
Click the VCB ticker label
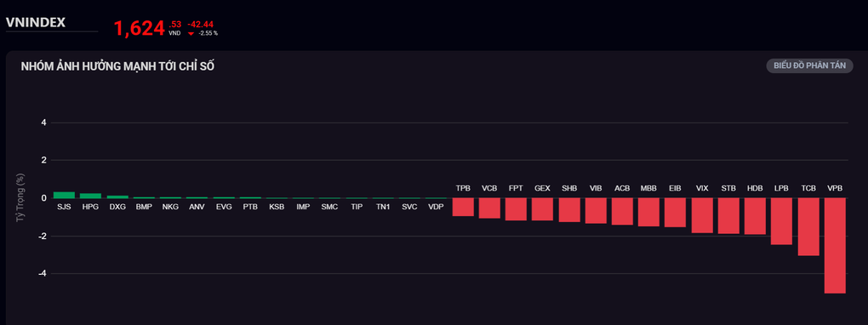click(489, 188)
